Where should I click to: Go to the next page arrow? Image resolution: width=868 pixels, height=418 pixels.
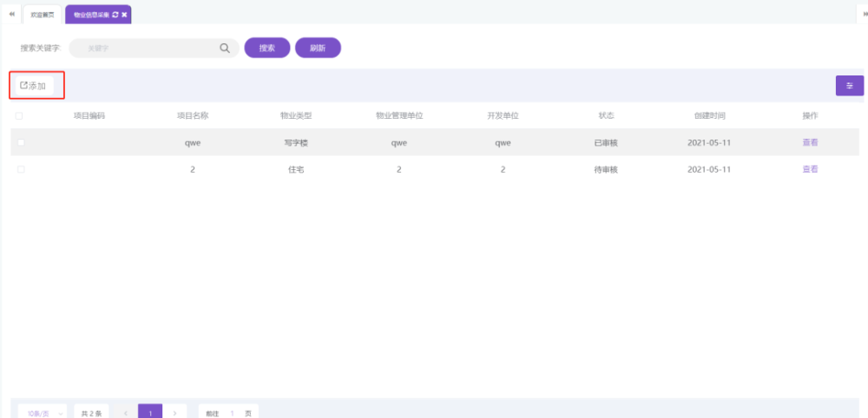tap(175, 413)
